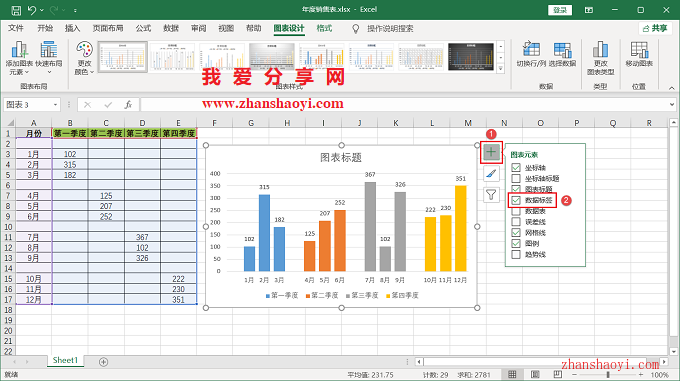Image resolution: width=680 pixels, height=381 pixels.
Task: Click the chart elements plus button
Action: coord(491,152)
